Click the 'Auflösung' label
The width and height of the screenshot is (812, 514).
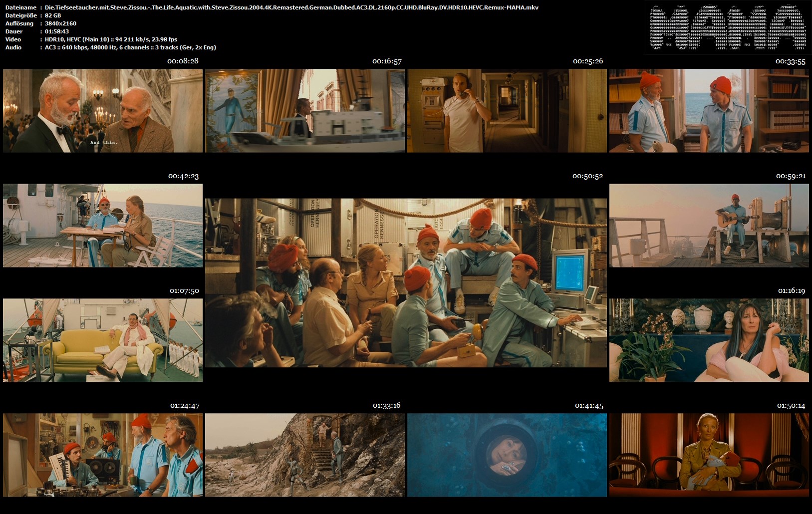click(19, 23)
